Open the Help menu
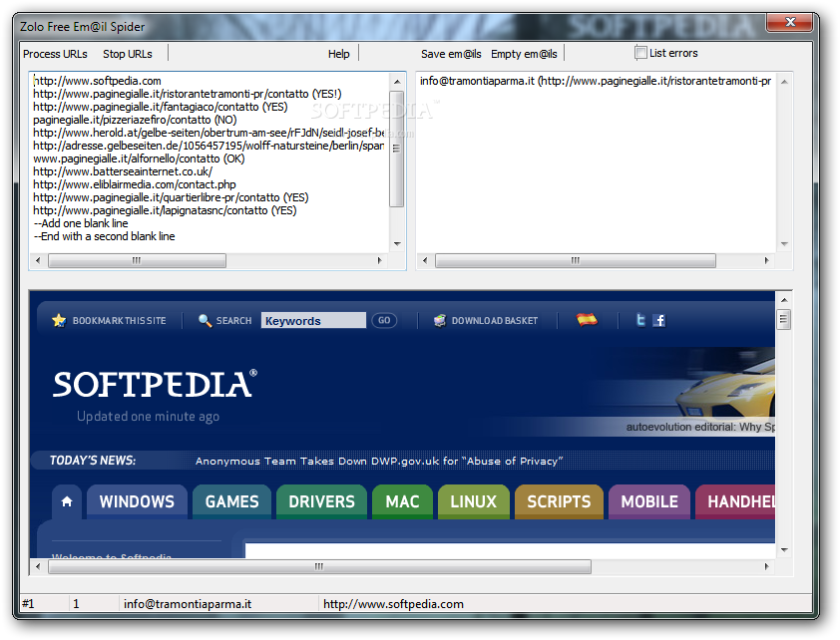 (x=338, y=54)
